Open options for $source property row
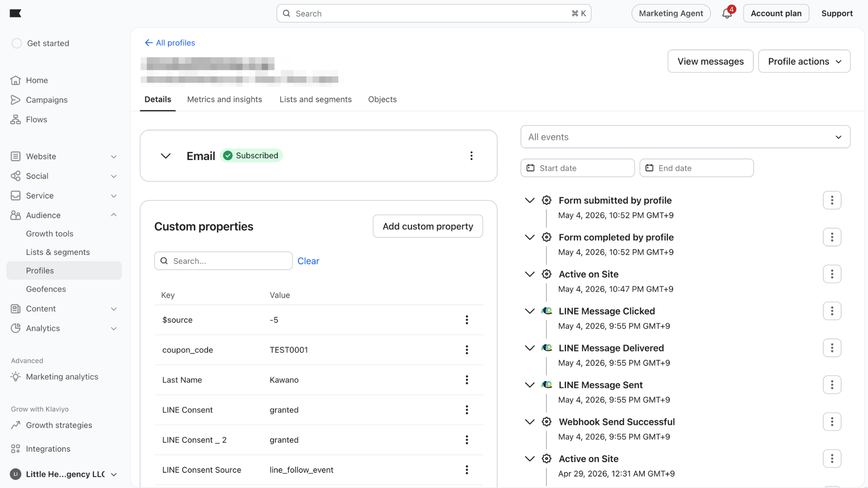 coord(467,320)
